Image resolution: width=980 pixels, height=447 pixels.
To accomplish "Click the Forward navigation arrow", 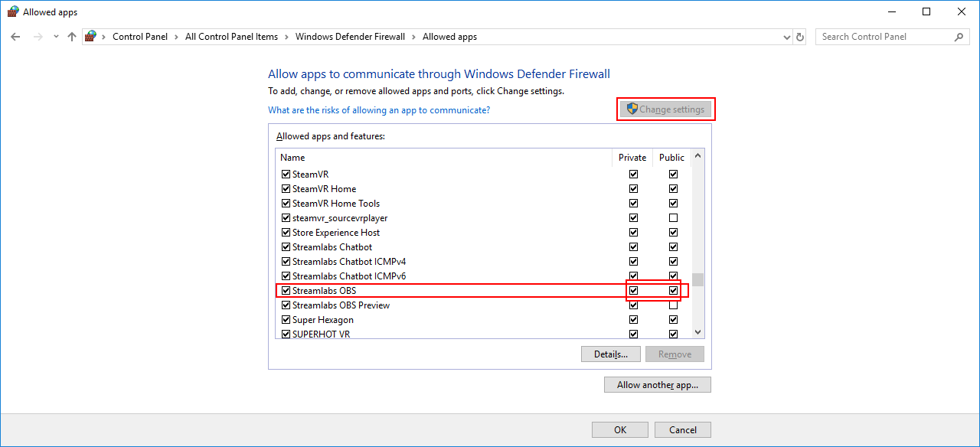I will point(38,37).
